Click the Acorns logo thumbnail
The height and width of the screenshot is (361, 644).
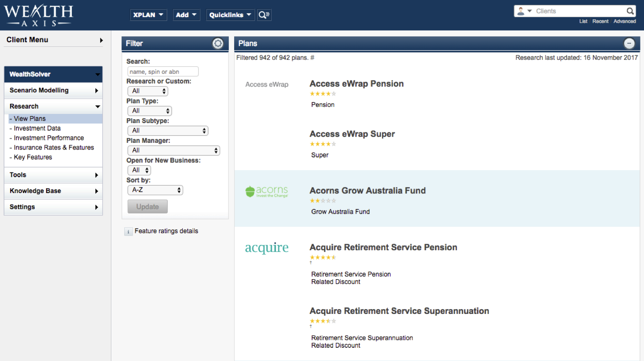click(266, 191)
